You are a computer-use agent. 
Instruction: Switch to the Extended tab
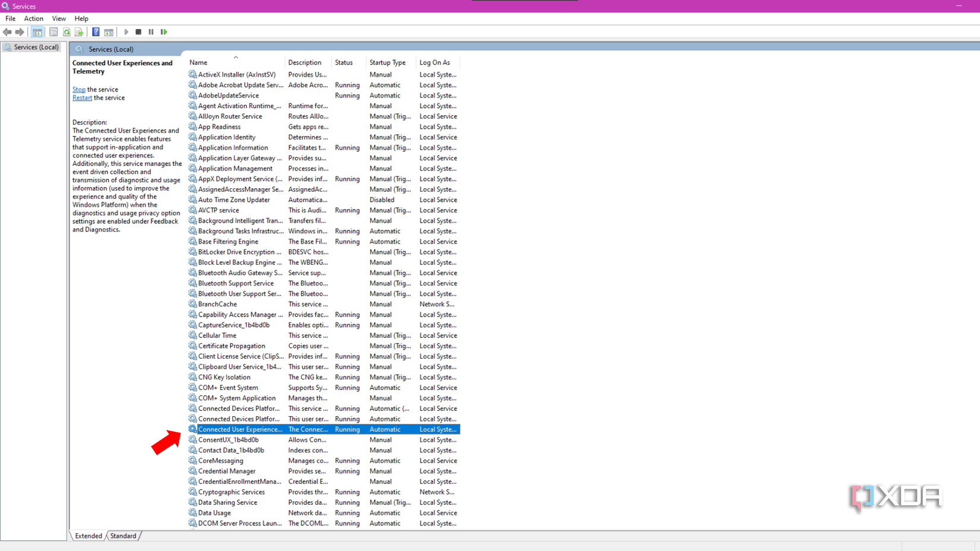pyautogui.click(x=88, y=536)
